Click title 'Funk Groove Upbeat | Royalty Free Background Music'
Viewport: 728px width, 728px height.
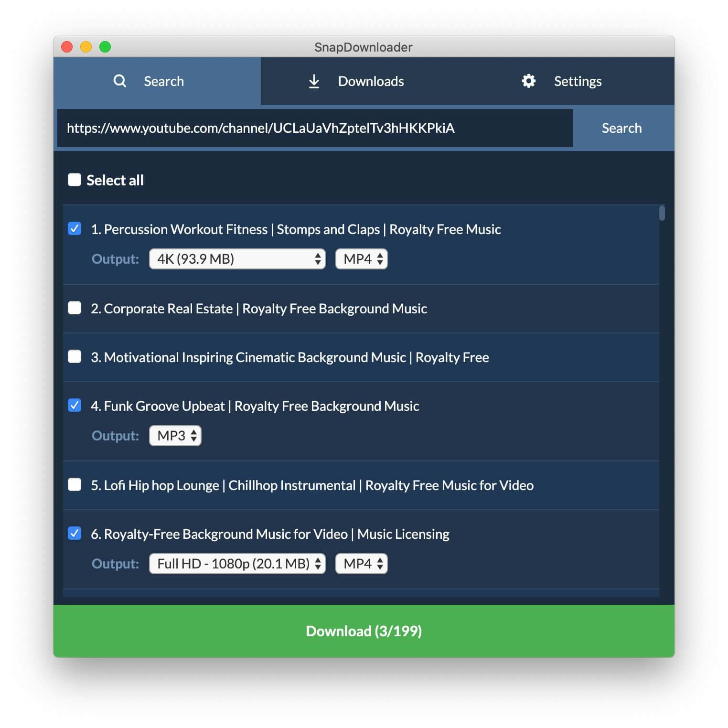262,406
